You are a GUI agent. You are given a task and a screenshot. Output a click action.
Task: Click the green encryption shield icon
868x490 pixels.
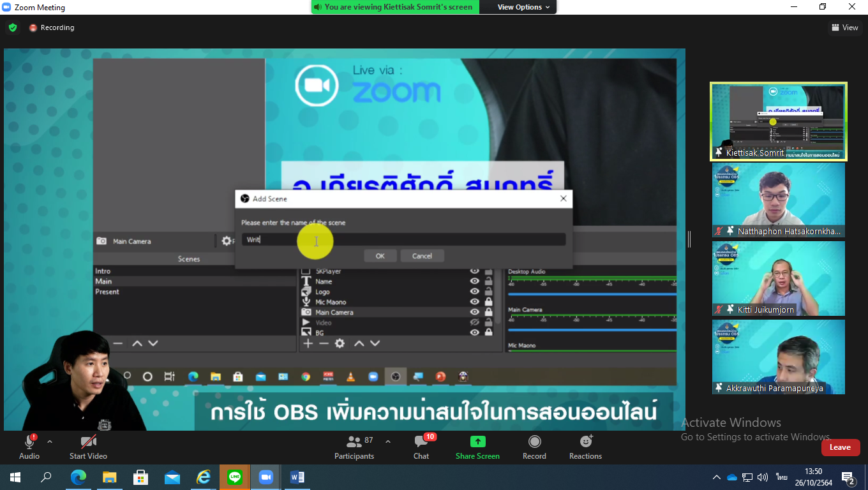(13, 27)
